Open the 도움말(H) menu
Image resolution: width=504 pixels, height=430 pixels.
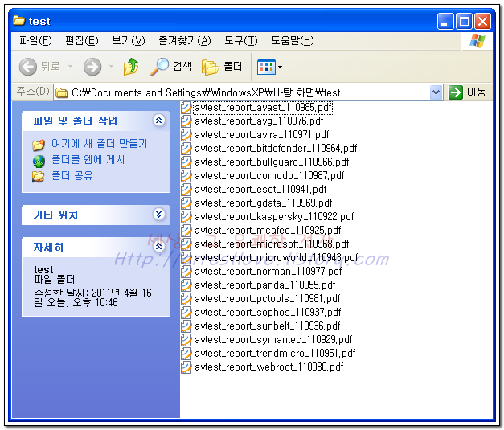tap(293, 41)
